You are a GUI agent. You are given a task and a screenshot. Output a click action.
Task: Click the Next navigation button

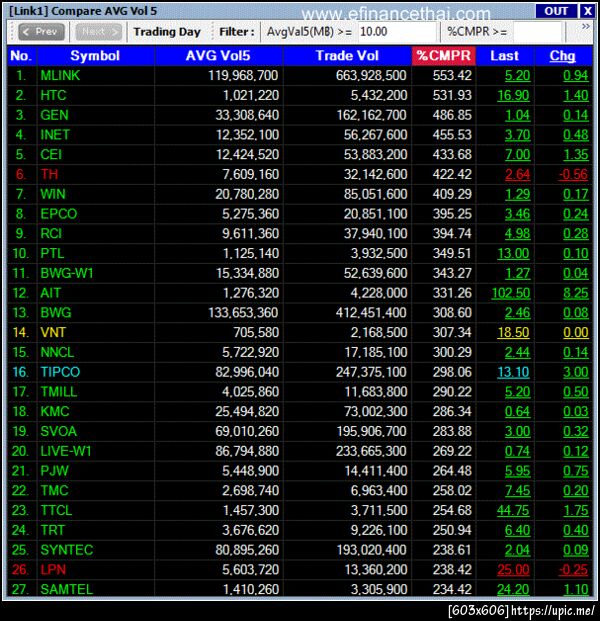pyautogui.click(x=99, y=32)
